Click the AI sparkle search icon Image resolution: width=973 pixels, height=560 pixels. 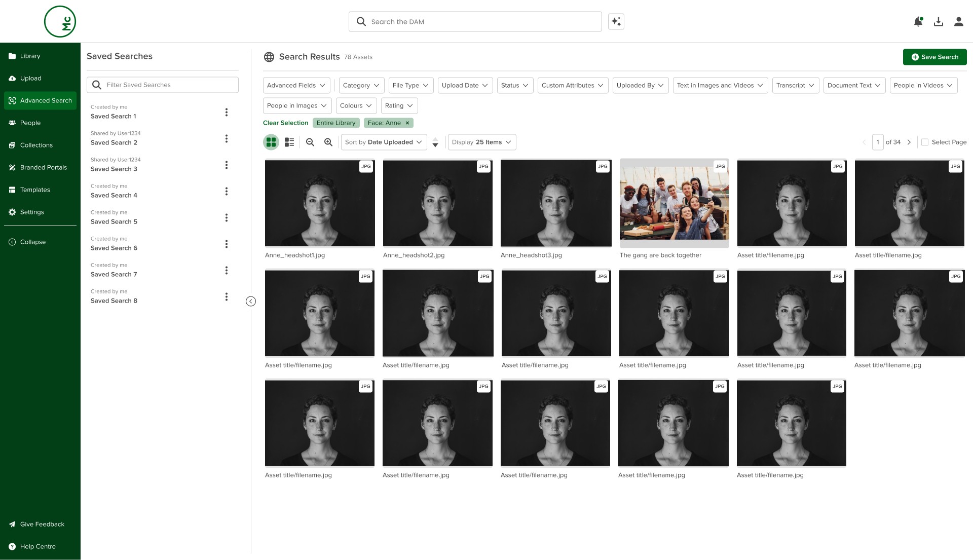pyautogui.click(x=616, y=21)
